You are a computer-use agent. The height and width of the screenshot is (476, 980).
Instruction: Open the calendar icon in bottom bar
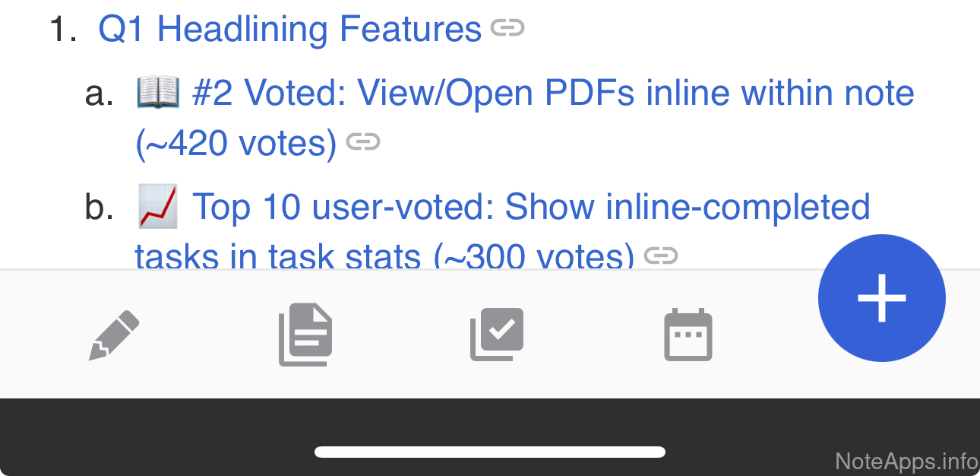688,335
